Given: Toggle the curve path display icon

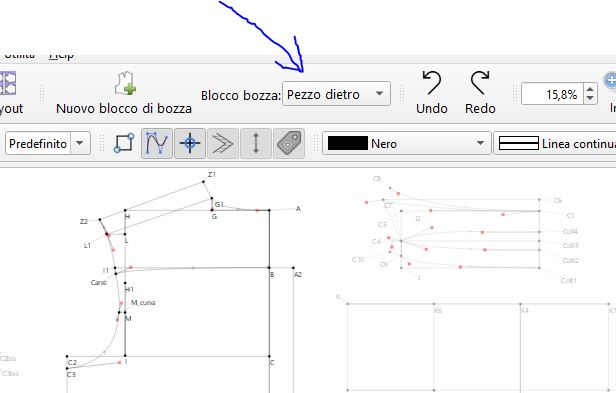Looking at the screenshot, I should pyautogui.click(x=157, y=143).
